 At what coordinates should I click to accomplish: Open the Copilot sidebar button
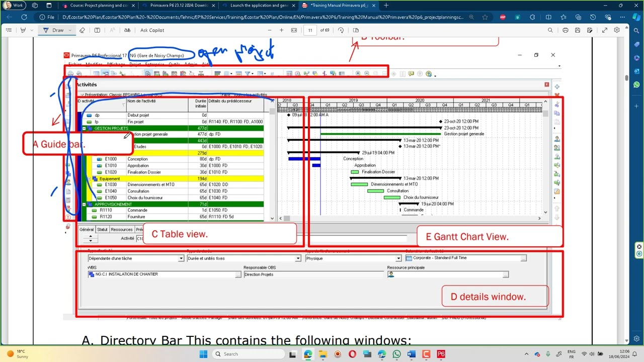(x=636, y=17)
